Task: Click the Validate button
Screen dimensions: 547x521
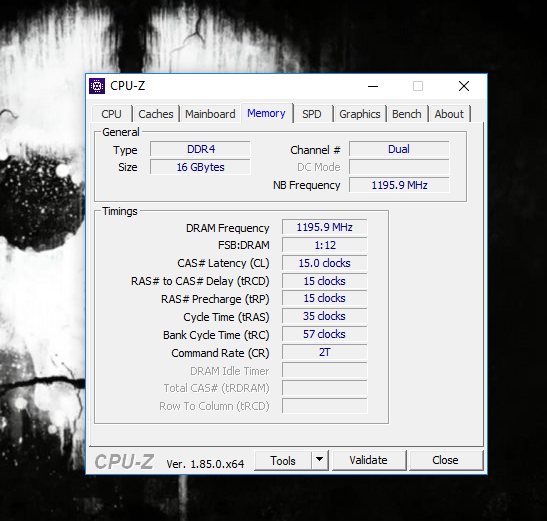Action: pyautogui.click(x=369, y=461)
